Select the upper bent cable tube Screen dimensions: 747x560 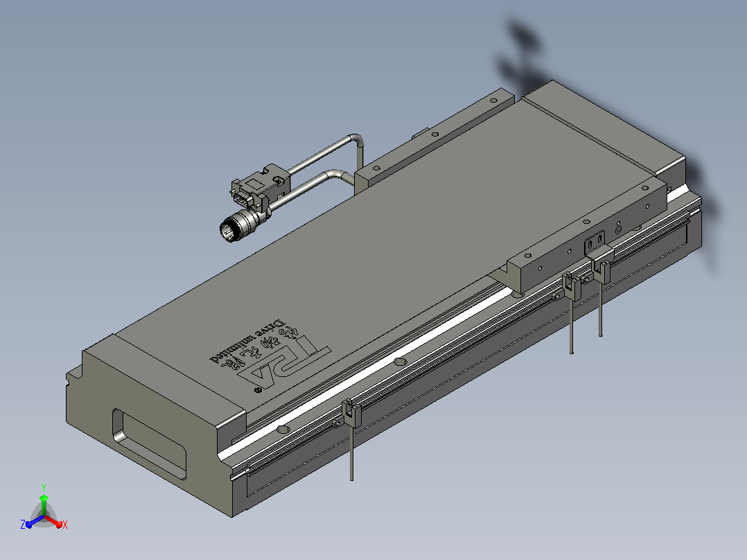(x=327, y=152)
